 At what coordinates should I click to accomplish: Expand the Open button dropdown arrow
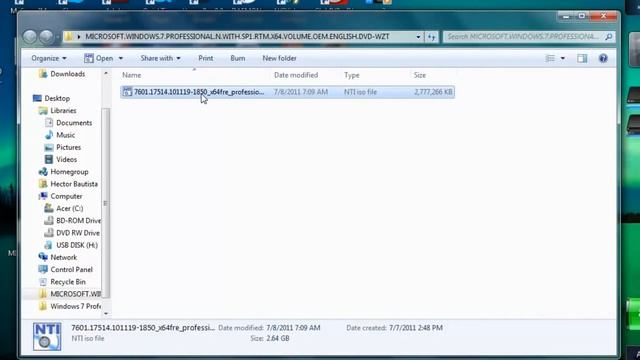[121, 58]
